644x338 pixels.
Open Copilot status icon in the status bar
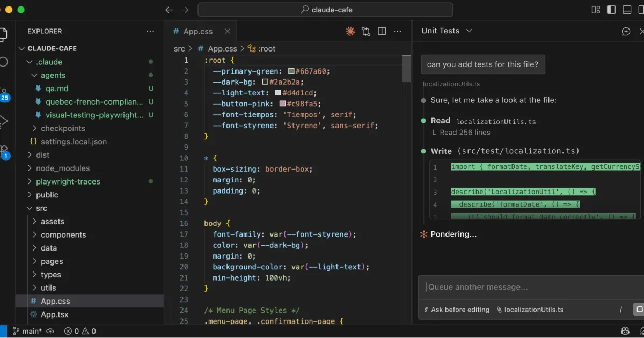[625, 331]
